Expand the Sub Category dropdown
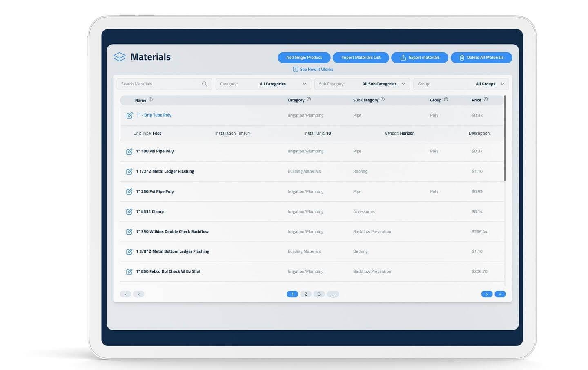Screen dimensions: 588x370 click(x=362, y=84)
